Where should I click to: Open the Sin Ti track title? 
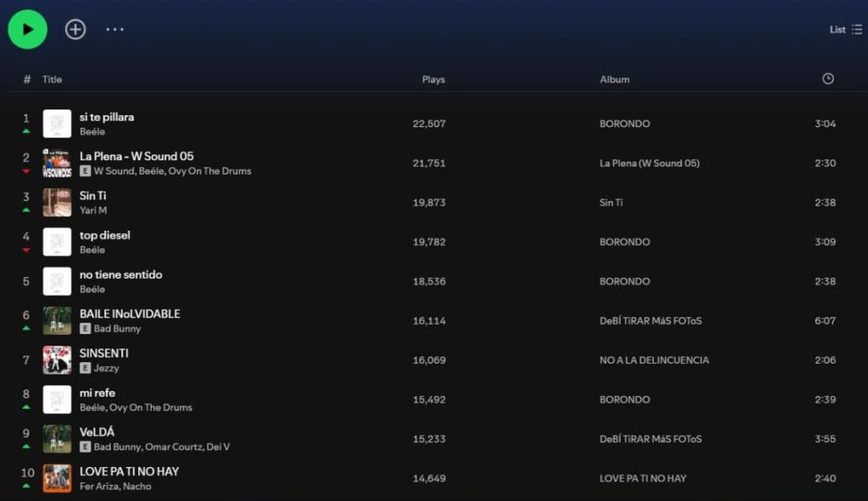92,196
